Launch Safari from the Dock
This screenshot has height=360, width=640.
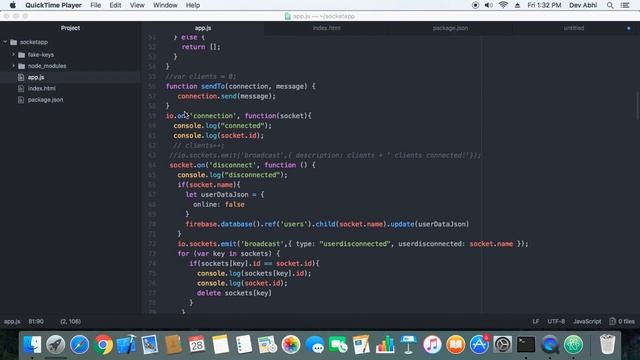click(79, 345)
